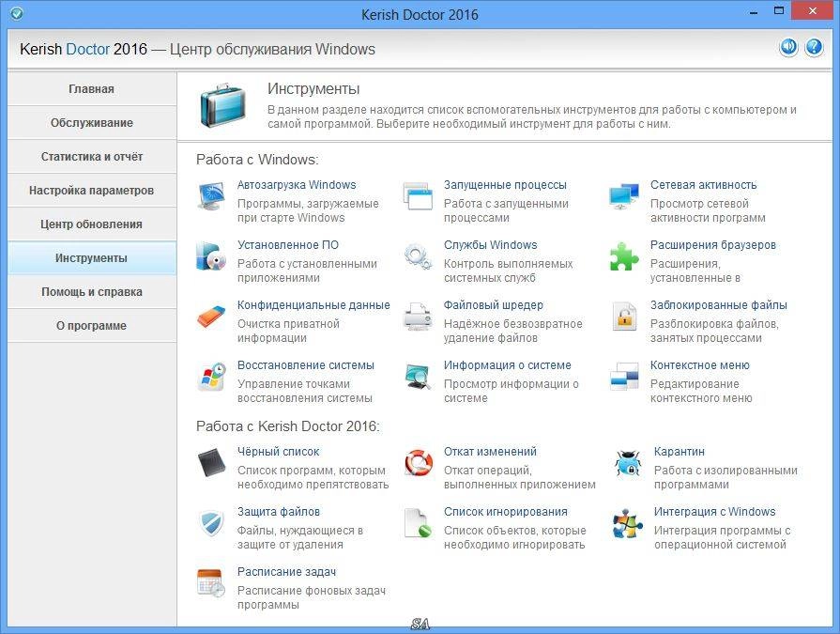The image size is (840, 634).
Task: Click the text 'Редактирование контекстного меню'
Action: (x=701, y=391)
